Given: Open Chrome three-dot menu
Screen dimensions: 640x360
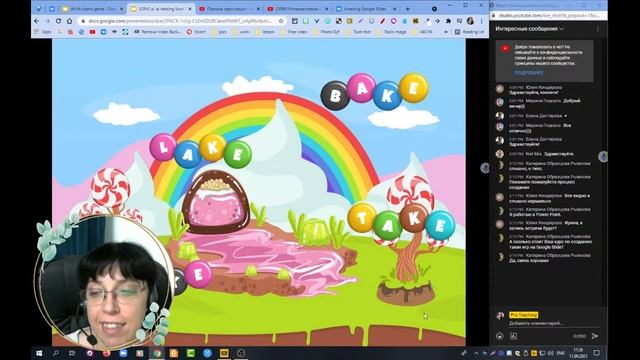Looking at the screenshot, I should pos(482,21).
